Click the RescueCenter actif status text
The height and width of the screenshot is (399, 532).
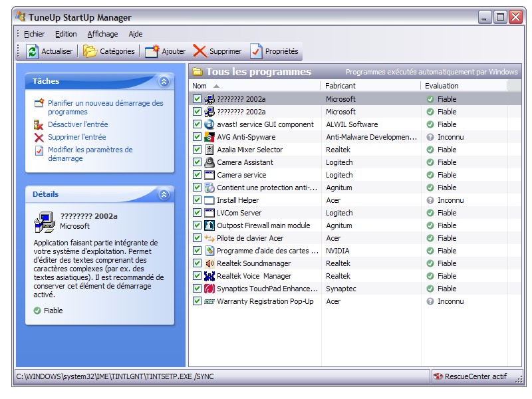475,376
